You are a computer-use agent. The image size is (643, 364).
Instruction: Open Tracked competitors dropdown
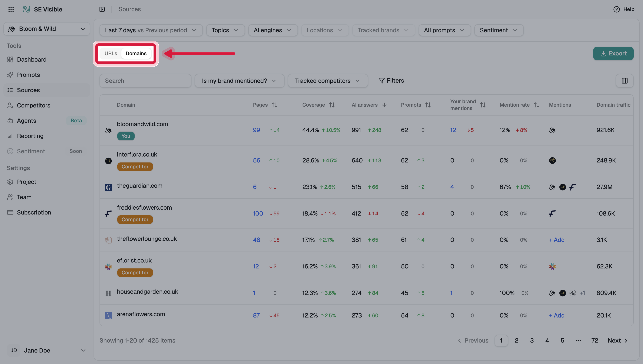pos(328,81)
